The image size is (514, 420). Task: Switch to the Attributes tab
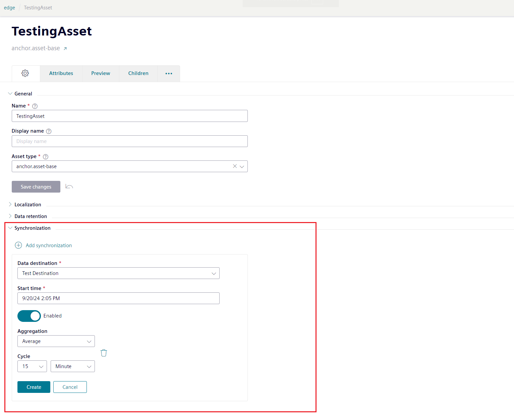[61, 73]
